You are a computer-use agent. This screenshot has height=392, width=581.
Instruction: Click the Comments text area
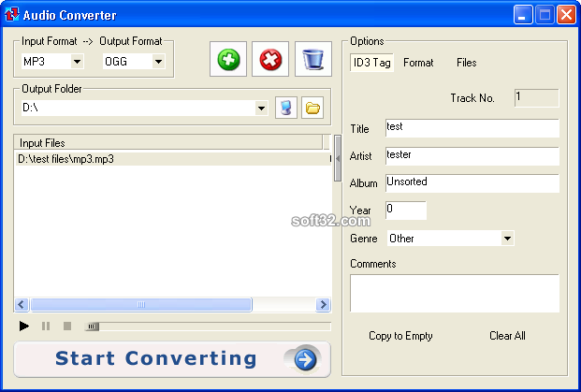click(x=455, y=293)
